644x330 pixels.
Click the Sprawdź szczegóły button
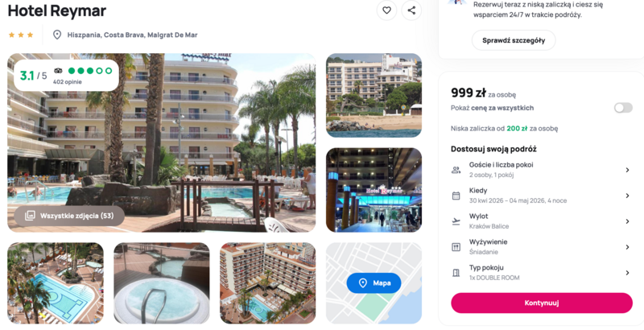tap(514, 40)
